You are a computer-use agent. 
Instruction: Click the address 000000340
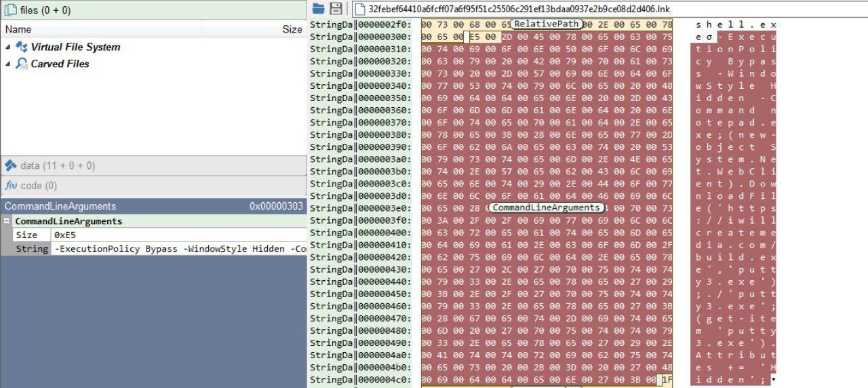384,85
